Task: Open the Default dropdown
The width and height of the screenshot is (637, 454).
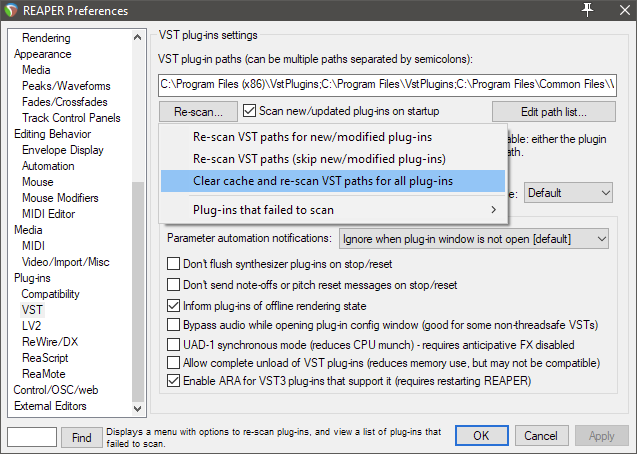Action: click(x=568, y=193)
